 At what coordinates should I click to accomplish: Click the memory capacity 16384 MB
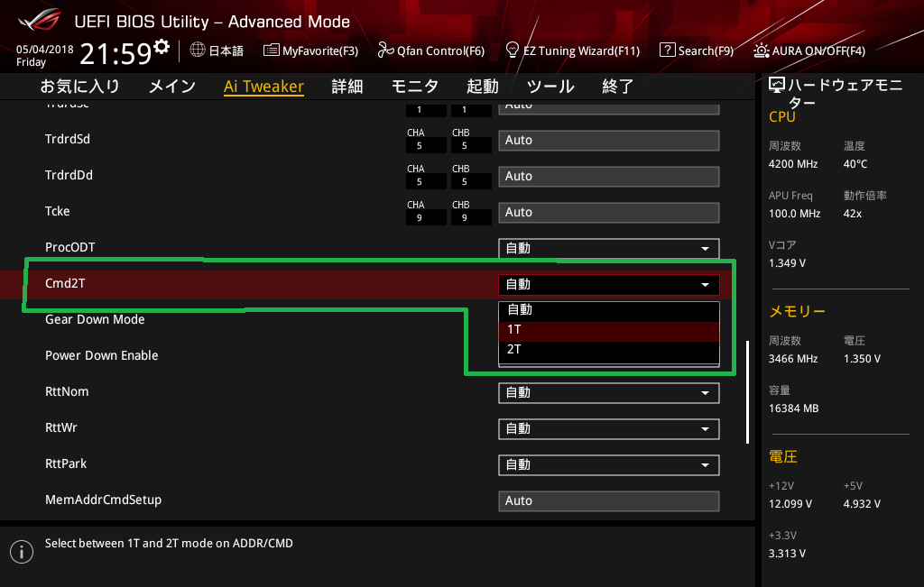pos(794,408)
